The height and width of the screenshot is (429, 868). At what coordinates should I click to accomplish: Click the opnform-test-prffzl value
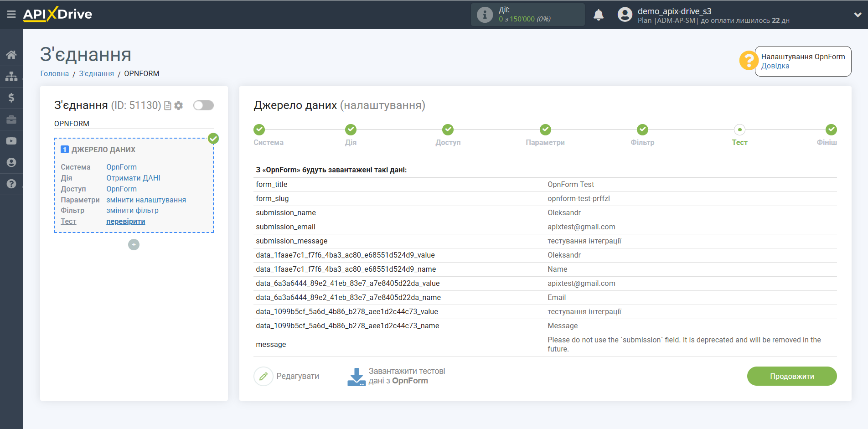579,198
